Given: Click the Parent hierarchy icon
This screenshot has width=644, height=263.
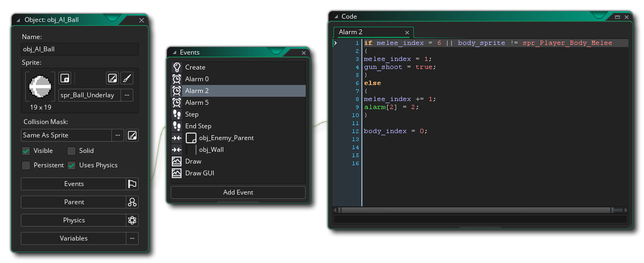Looking at the screenshot, I should point(132,202).
